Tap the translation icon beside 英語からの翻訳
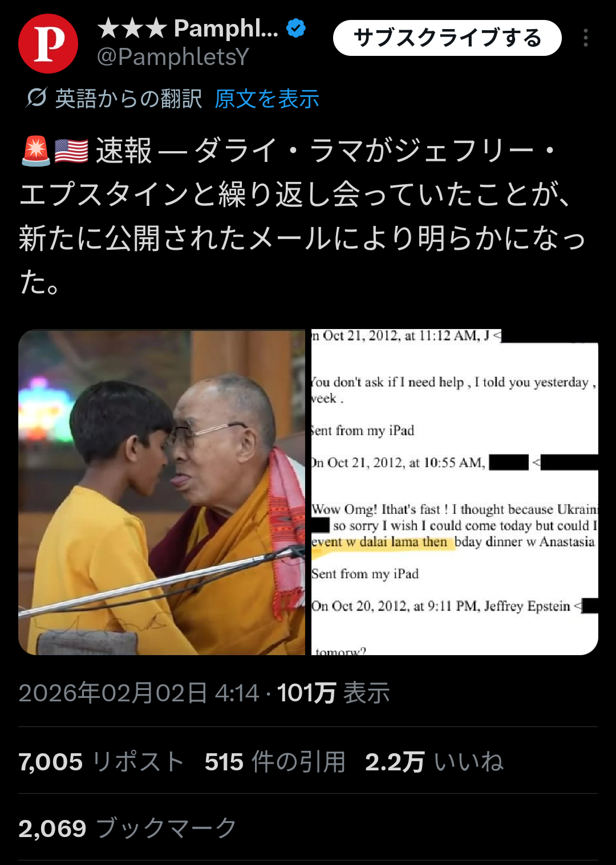The height and width of the screenshot is (865, 616). [x=36, y=98]
